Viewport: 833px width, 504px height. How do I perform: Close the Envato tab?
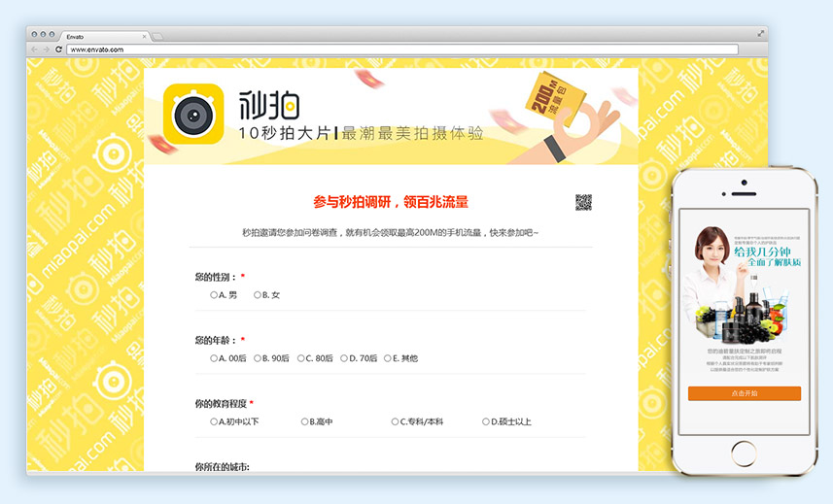pos(144,37)
